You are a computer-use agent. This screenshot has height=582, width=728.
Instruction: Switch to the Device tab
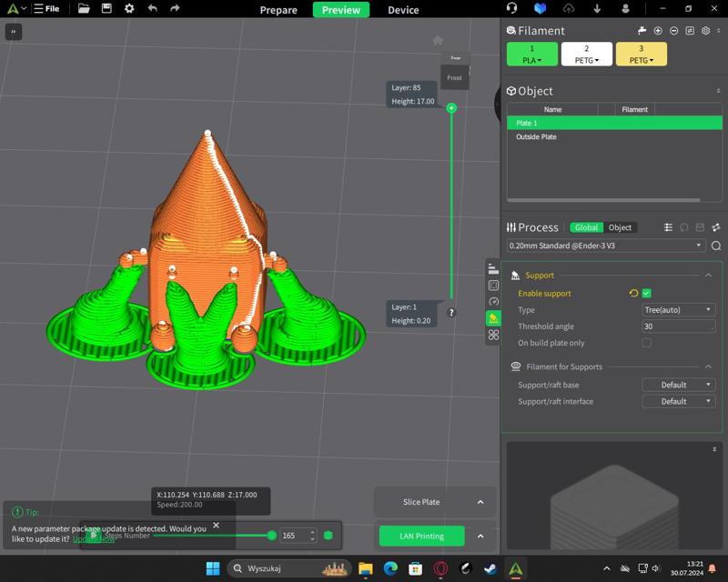403,10
